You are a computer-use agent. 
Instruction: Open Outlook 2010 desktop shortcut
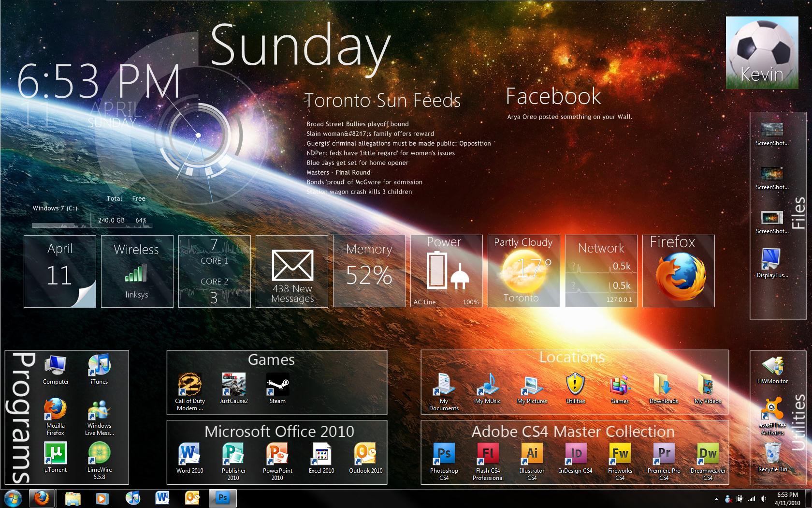point(365,458)
